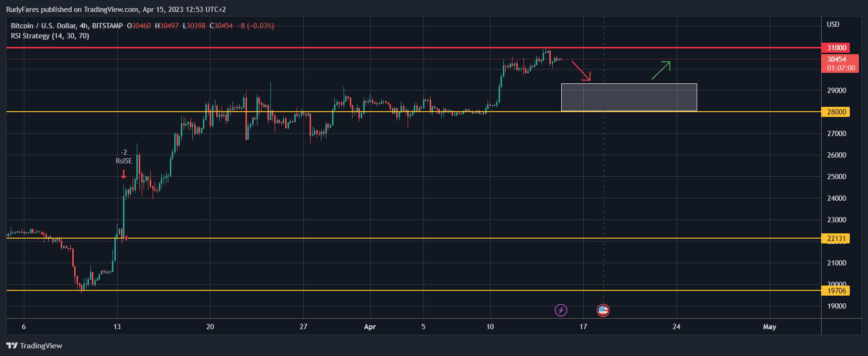Click the yellow 28000 price label

(x=836, y=112)
